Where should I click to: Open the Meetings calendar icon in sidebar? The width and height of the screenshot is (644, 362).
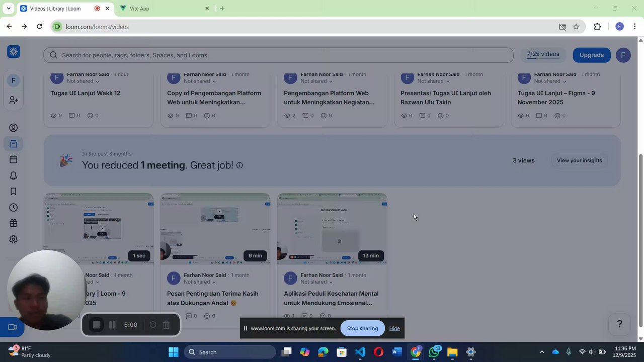[x=14, y=160]
